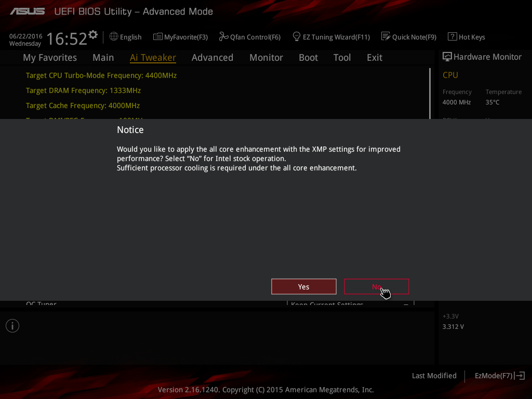The image size is (532, 399).
Task: Select the English language label
Action: point(130,37)
